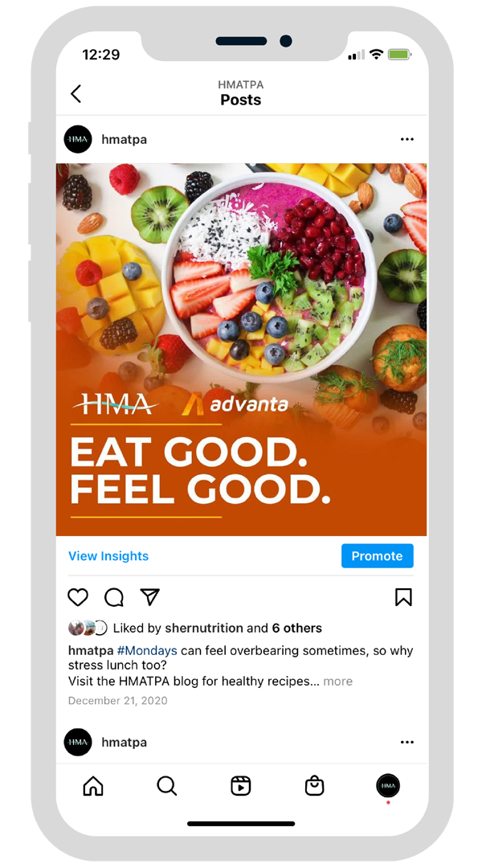
Task: Tap the Promote button
Action: [378, 556]
